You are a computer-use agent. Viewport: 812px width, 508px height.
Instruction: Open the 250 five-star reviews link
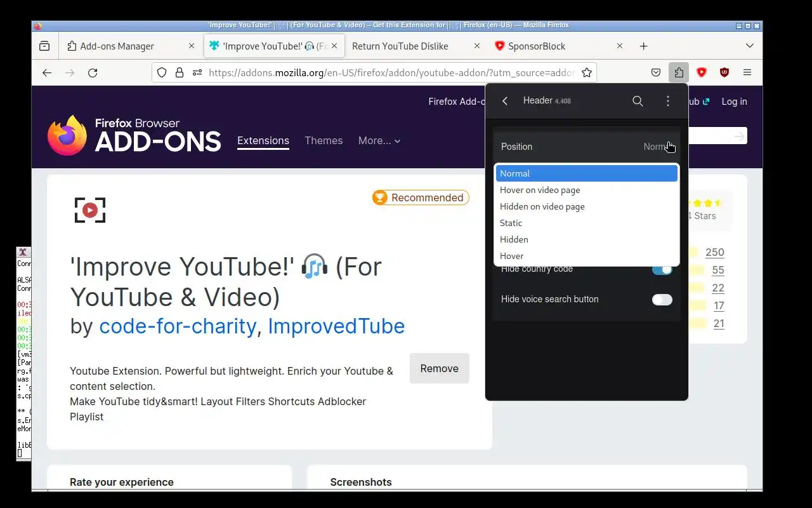click(x=715, y=252)
